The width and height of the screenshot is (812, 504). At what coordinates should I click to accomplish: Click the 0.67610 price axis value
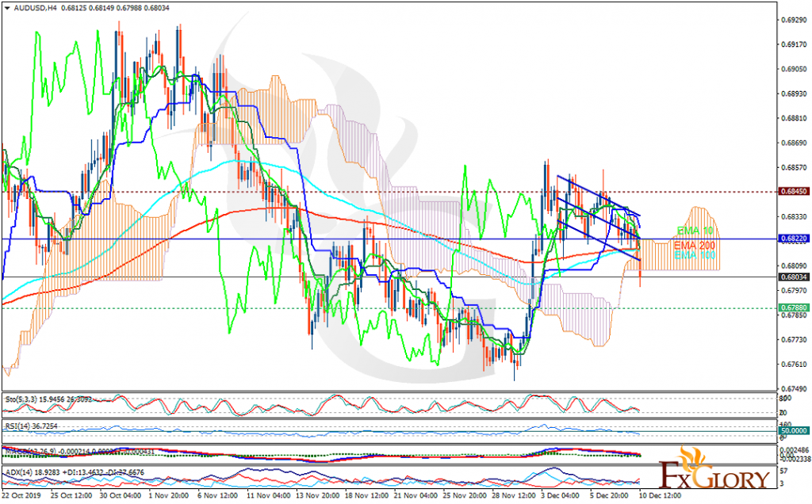pos(794,364)
